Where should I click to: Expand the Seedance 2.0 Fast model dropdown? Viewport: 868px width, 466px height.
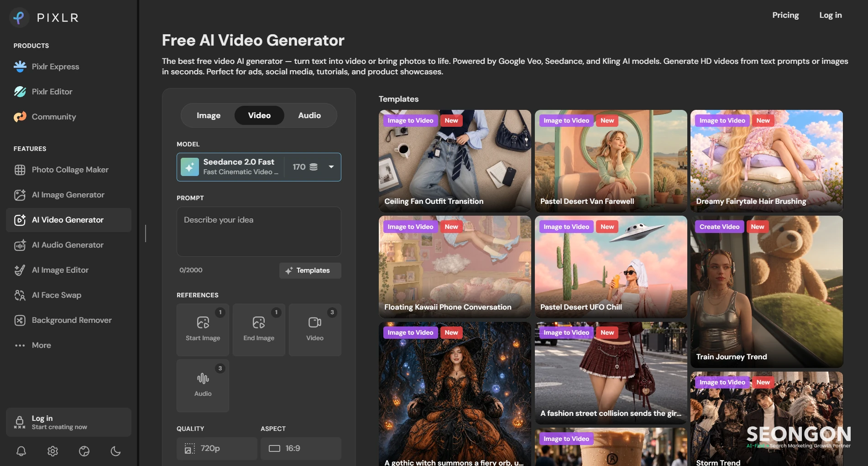coord(259,167)
